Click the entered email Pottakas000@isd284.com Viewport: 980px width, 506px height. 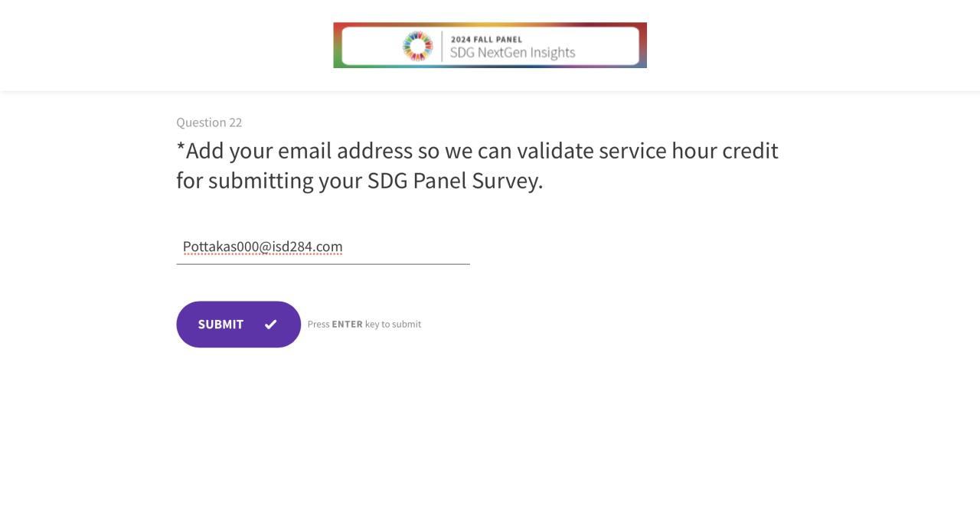click(263, 246)
